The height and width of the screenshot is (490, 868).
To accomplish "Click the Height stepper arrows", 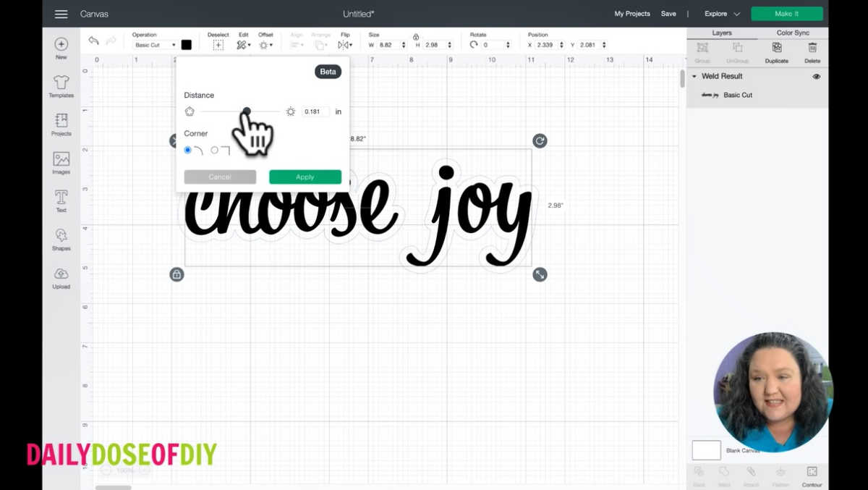I will 450,45.
